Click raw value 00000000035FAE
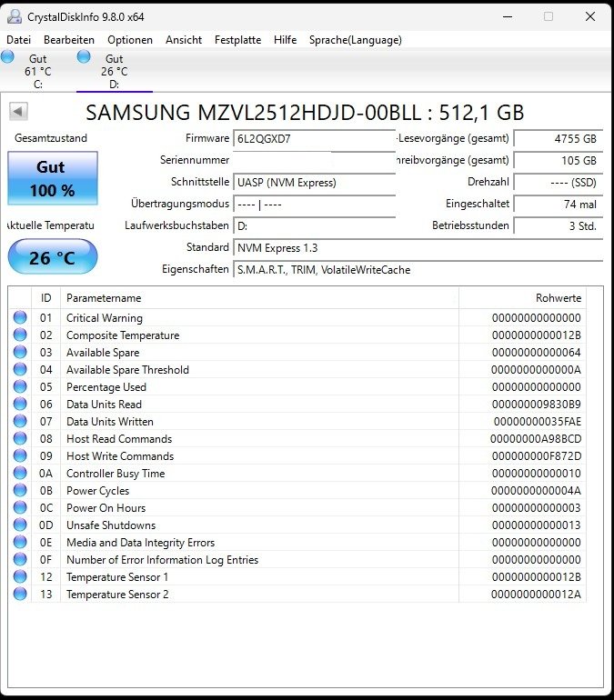 coord(538,422)
